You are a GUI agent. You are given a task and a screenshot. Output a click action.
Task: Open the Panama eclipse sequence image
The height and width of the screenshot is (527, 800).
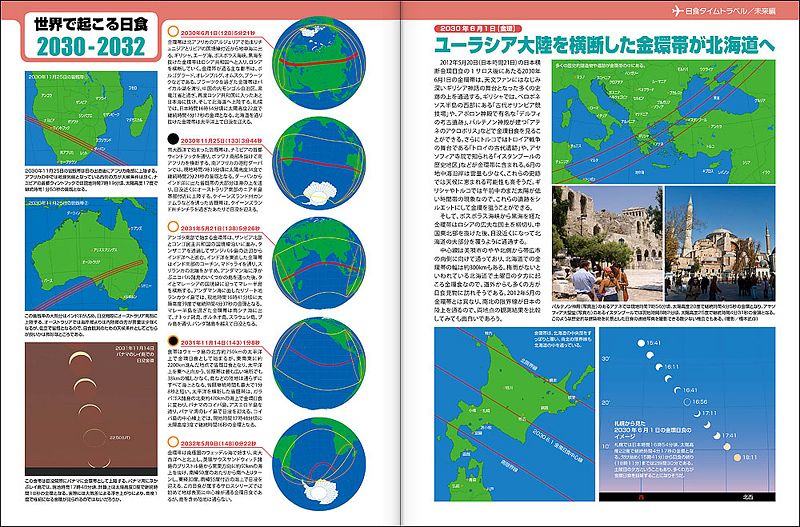click(91, 409)
